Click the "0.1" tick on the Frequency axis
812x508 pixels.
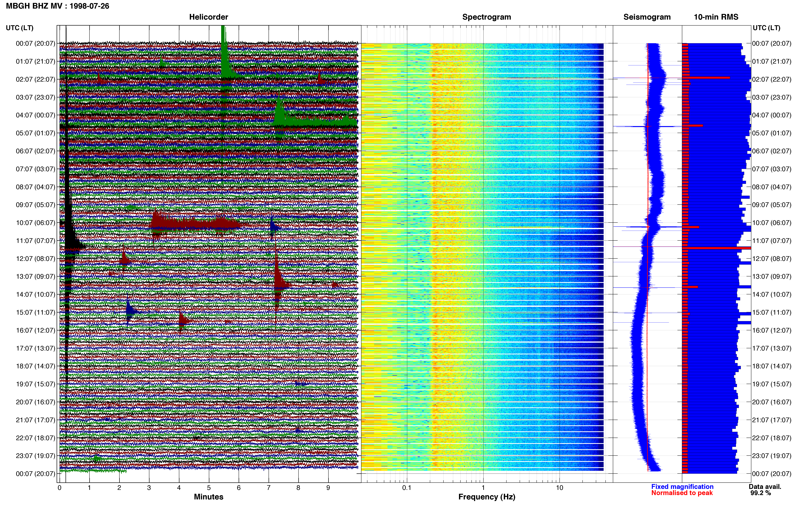point(407,488)
